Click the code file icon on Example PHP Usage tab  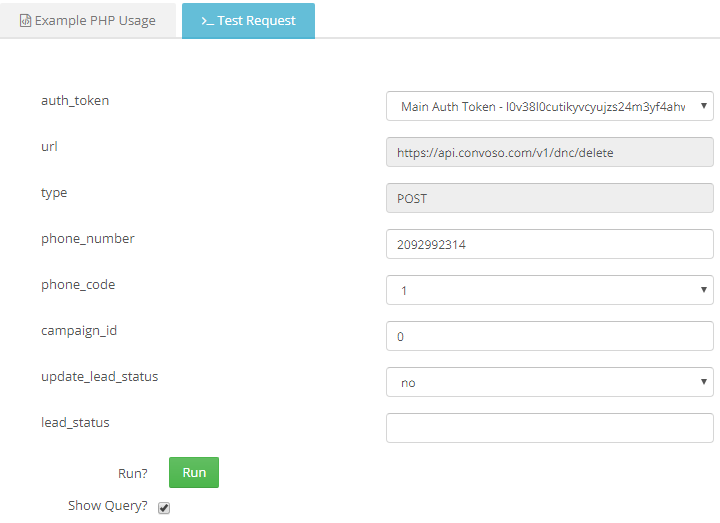[25, 21]
